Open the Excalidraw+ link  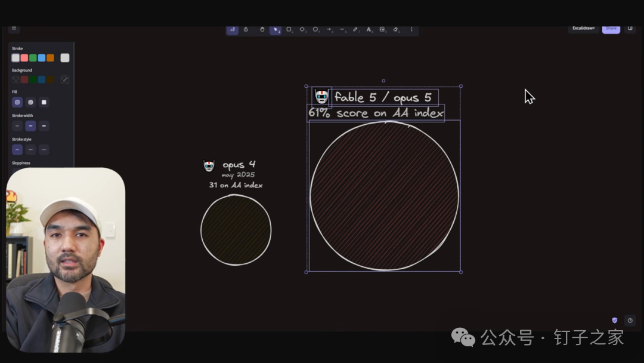tap(584, 29)
